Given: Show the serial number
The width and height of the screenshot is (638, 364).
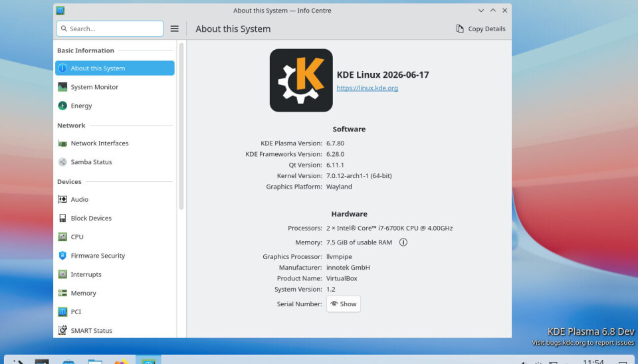Looking at the screenshot, I should click(x=344, y=304).
